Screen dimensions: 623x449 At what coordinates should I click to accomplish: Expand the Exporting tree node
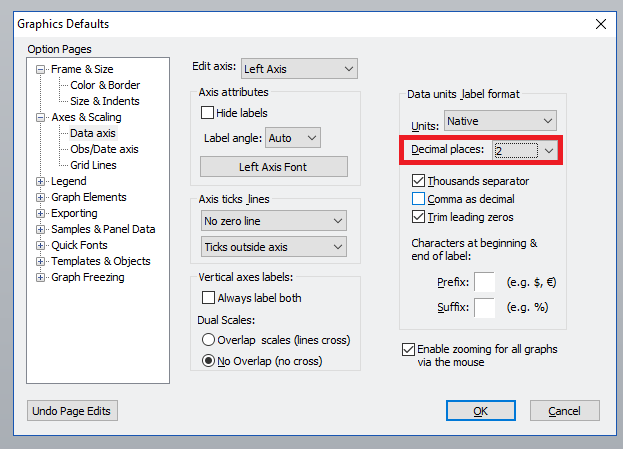pyautogui.click(x=41, y=214)
